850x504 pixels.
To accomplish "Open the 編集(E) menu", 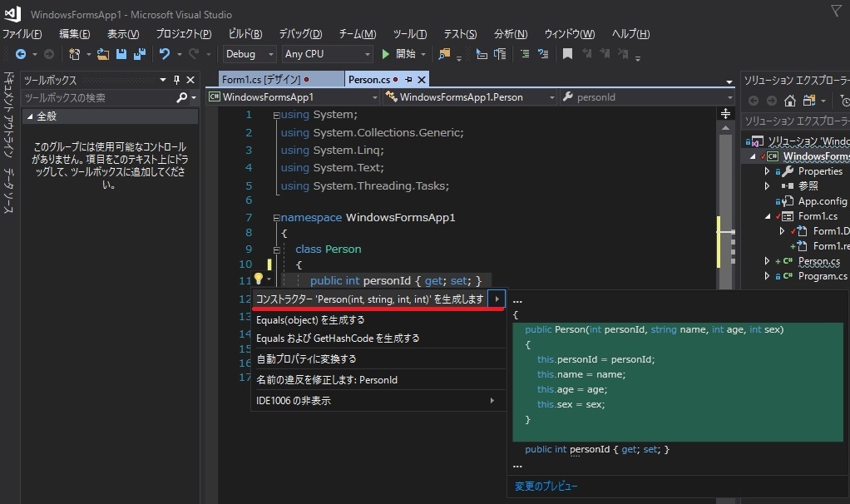I will [74, 33].
